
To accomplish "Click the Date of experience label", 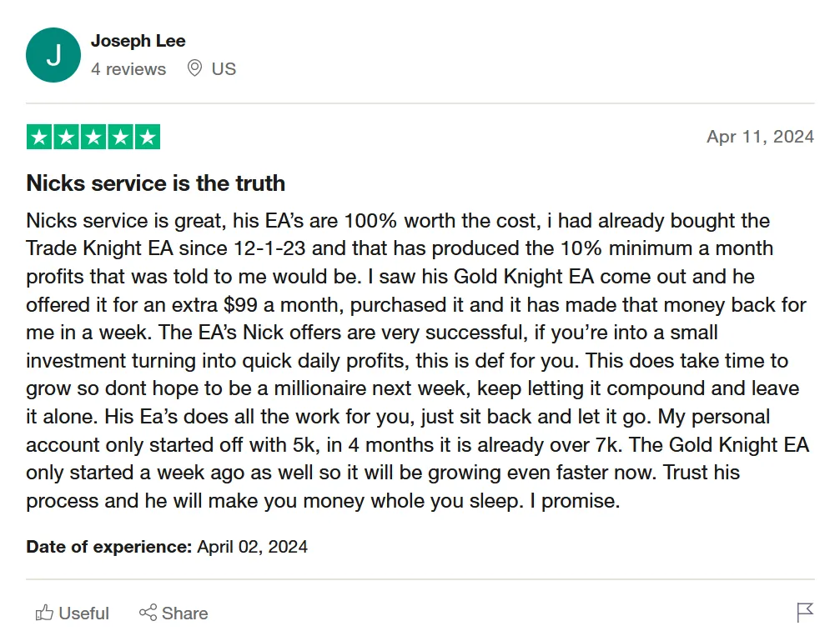I will (x=108, y=547).
